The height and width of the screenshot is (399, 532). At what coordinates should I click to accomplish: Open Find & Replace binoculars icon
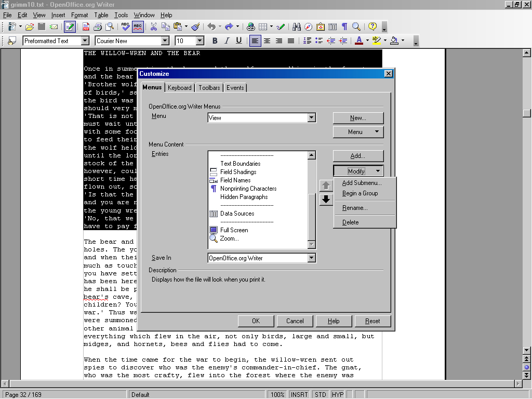tap(297, 27)
